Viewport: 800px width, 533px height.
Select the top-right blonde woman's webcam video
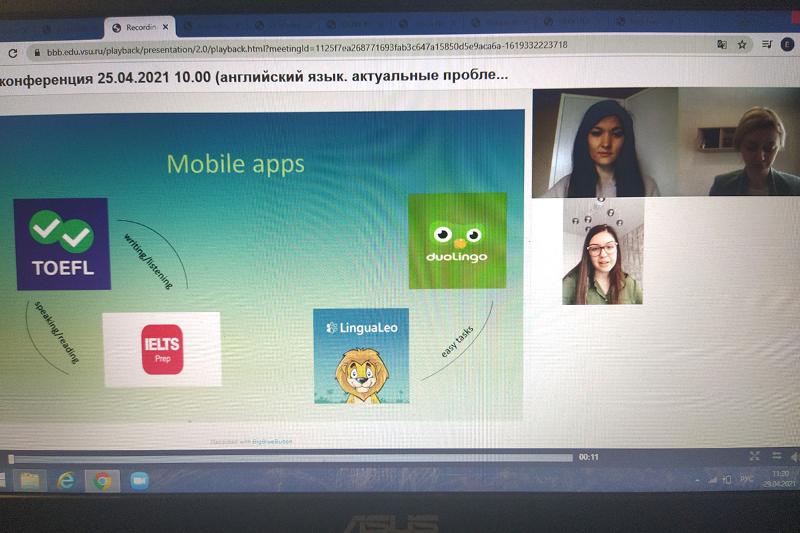(739, 143)
